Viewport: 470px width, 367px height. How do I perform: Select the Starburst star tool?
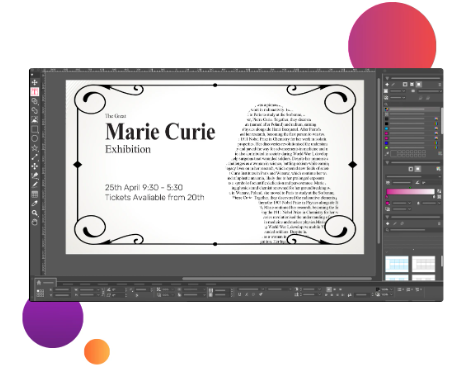35,148
